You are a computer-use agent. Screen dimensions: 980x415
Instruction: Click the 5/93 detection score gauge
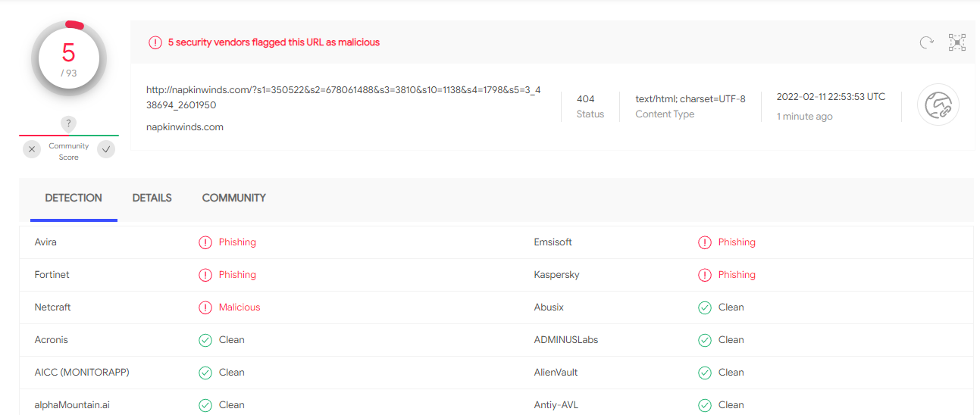click(68, 59)
